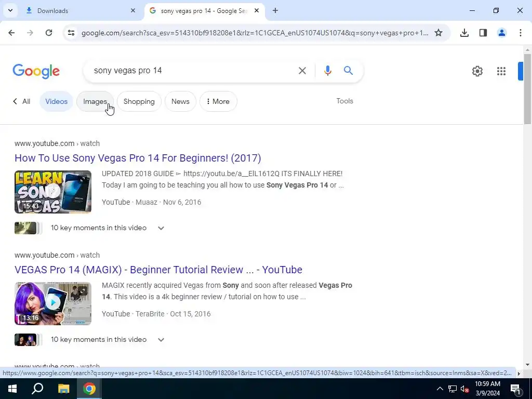Open the Windows Start menu
This screenshot has height=399, width=532.
12,389
